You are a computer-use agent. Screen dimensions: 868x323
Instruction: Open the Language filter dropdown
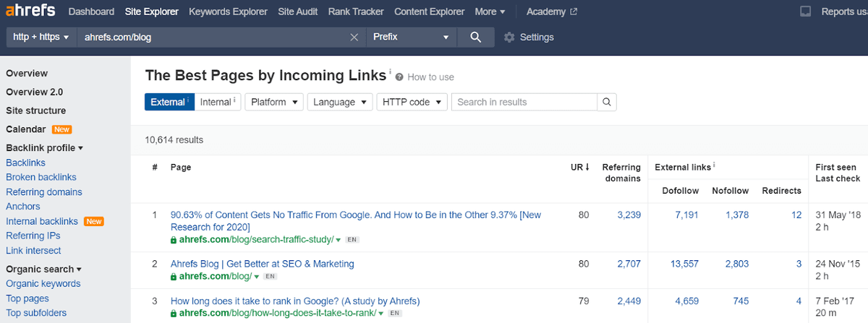[x=340, y=102]
